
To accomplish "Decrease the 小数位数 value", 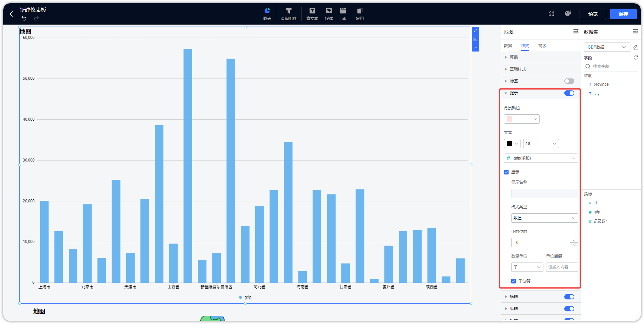I will 574,245.
